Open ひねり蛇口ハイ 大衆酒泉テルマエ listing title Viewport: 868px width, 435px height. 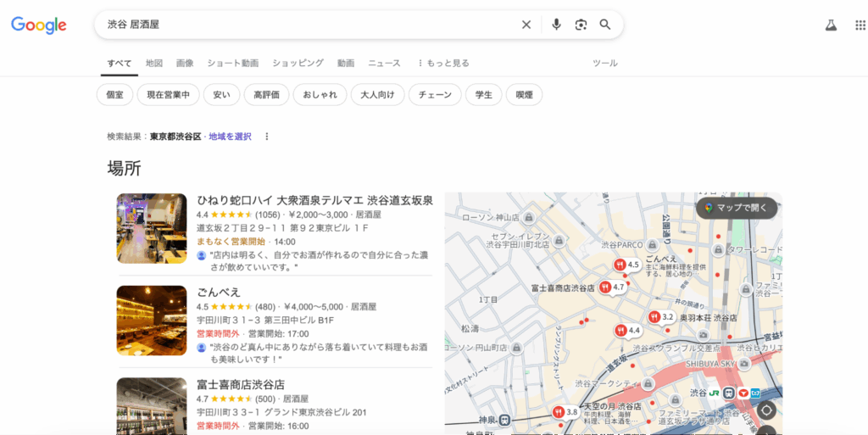(x=315, y=200)
